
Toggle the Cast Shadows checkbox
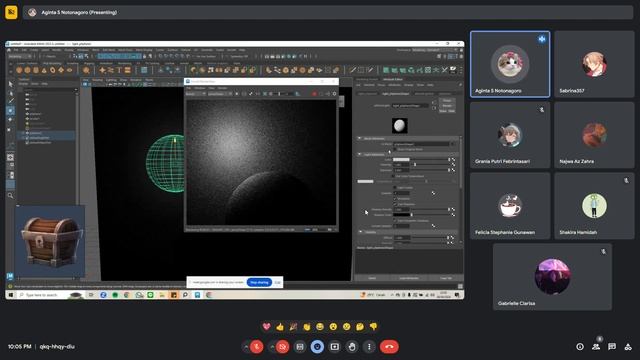tap(395, 204)
